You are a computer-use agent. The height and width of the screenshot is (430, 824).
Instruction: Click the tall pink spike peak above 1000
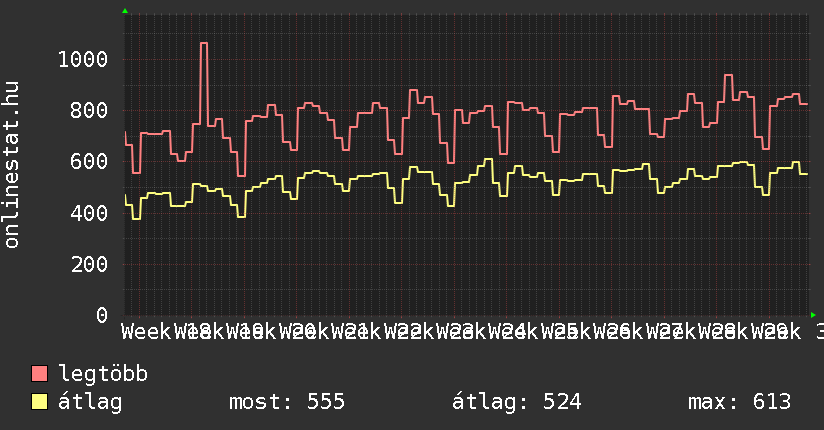pos(204,44)
